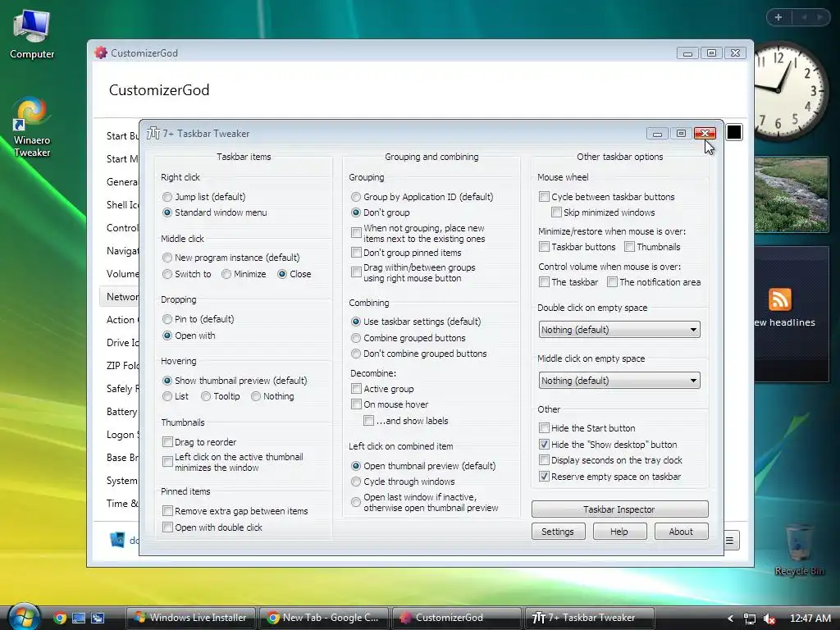Select Cycle through windows option
This screenshot has width=840, height=630.
pos(403,482)
